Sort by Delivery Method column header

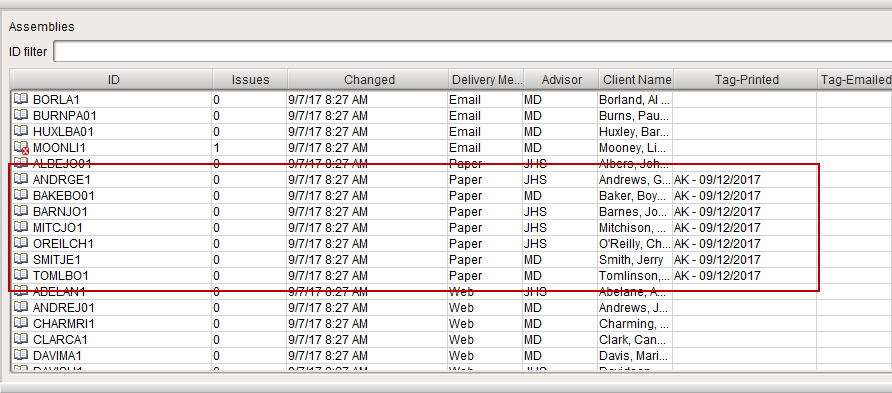click(x=486, y=80)
